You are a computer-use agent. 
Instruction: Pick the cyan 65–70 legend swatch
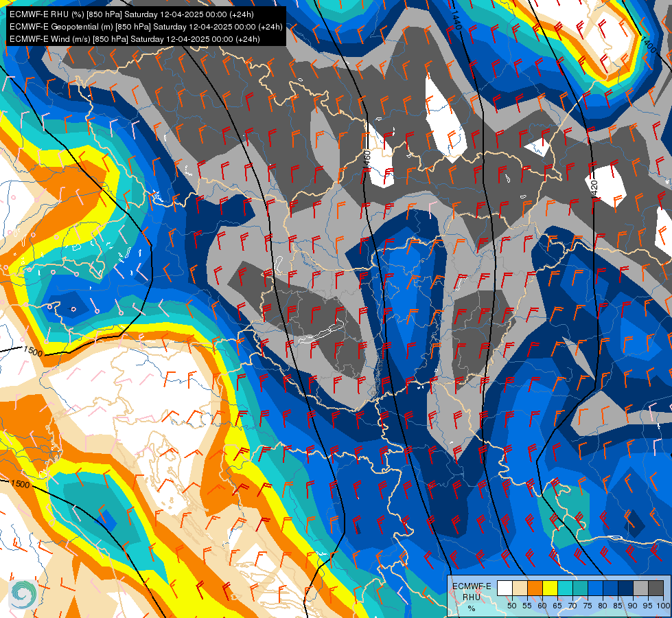(x=566, y=588)
